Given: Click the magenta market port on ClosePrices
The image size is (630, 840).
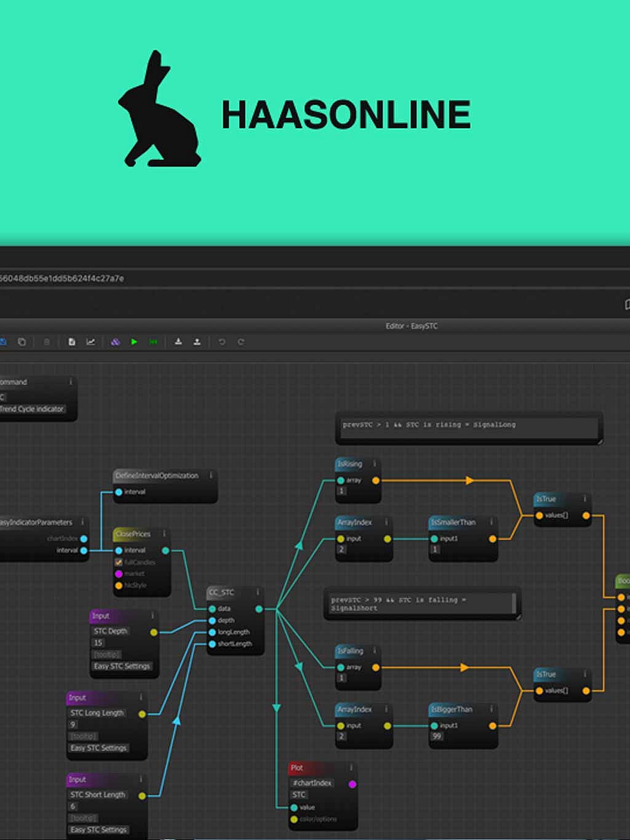Looking at the screenshot, I should point(119,574).
